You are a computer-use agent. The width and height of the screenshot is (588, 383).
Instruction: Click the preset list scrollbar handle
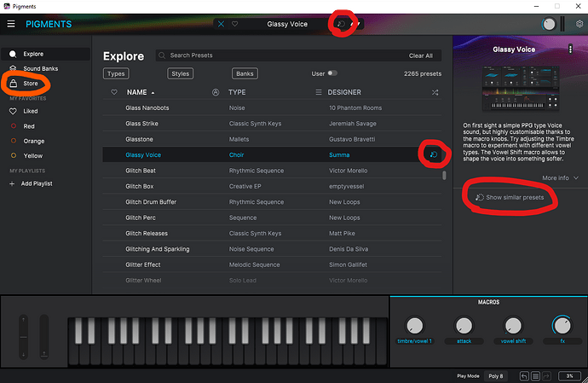[444, 176]
